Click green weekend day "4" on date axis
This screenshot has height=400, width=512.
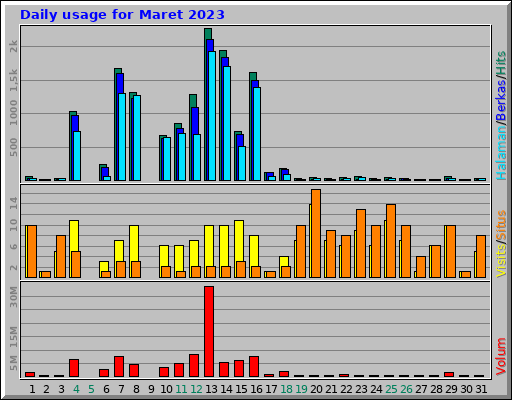(x=76, y=389)
